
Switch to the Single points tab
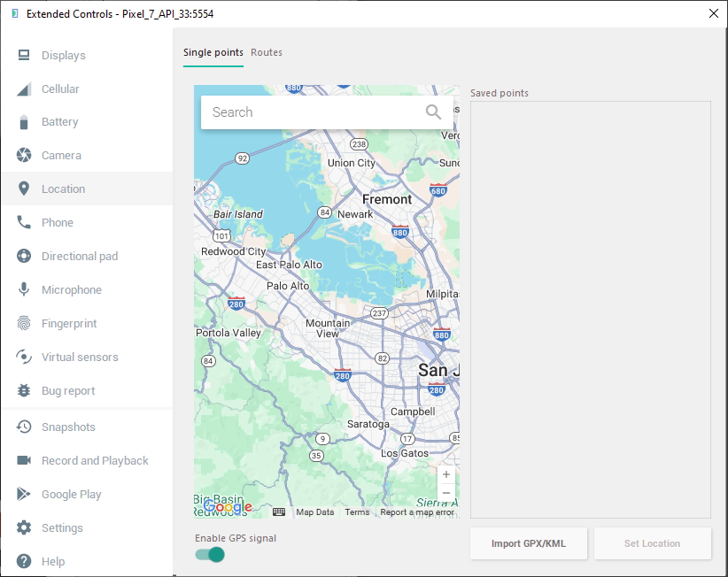click(x=213, y=52)
